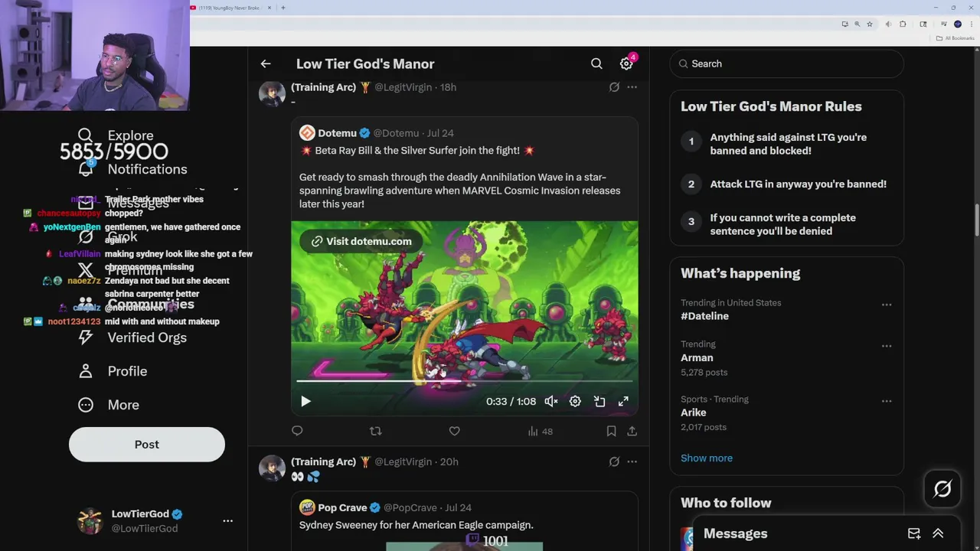The image size is (980, 551).
Task: Go back with the arrow beside Low Tier God's Manor
Action: [x=266, y=64]
